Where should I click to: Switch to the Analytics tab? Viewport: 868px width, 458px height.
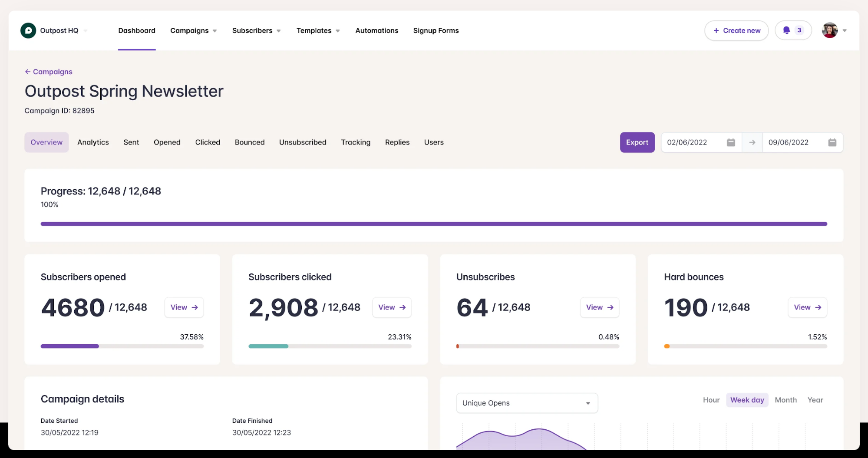coord(93,142)
